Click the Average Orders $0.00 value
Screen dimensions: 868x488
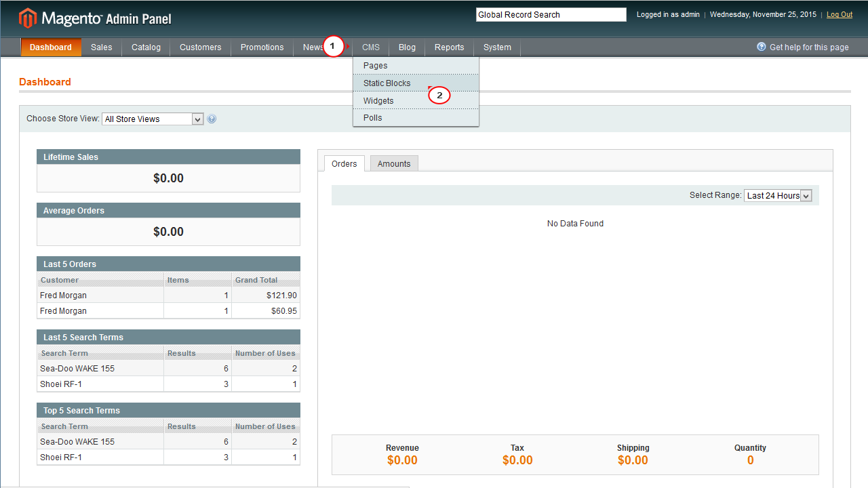[x=168, y=232]
